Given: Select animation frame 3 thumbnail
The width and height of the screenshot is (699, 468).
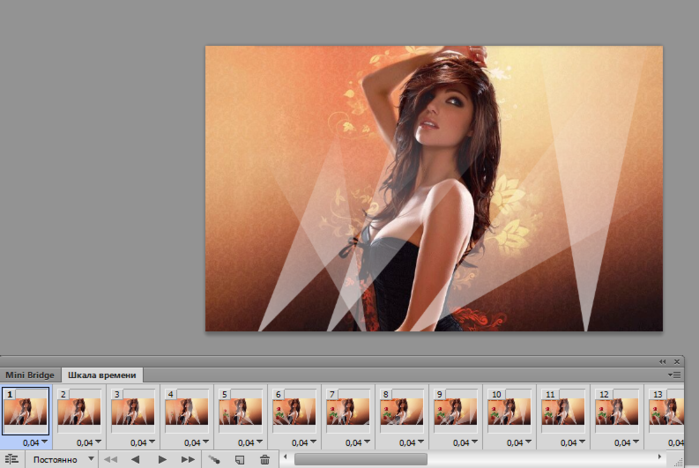Looking at the screenshot, I should point(133,411).
